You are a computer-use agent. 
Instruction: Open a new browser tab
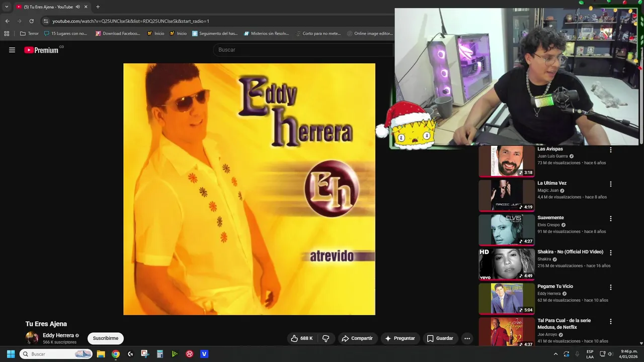point(98,7)
